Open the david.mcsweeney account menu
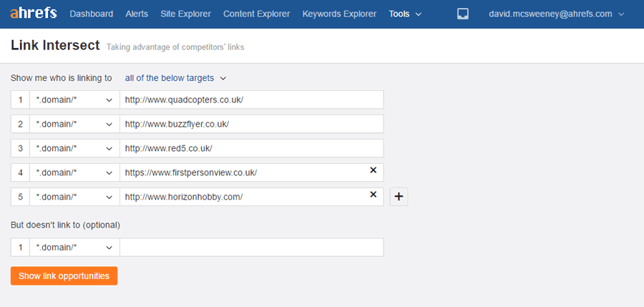This screenshot has height=307, width=644. click(x=557, y=14)
